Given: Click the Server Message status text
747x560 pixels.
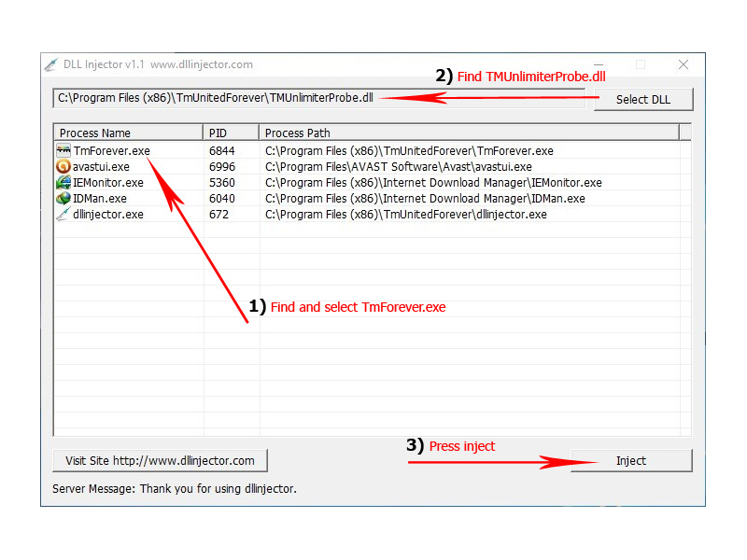Looking at the screenshot, I should click(x=175, y=488).
